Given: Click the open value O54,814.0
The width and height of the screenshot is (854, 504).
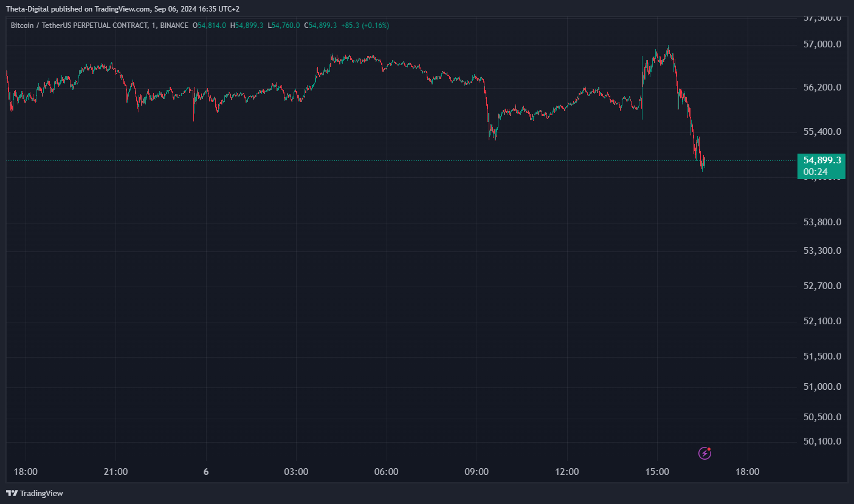Looking at the screenshot, I should click(x=209, y=26).
